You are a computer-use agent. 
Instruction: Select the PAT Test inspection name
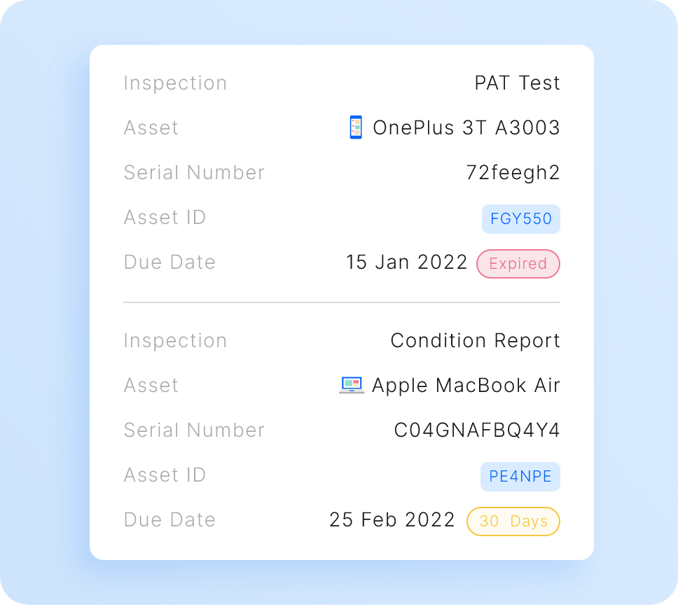pos(518,83)
